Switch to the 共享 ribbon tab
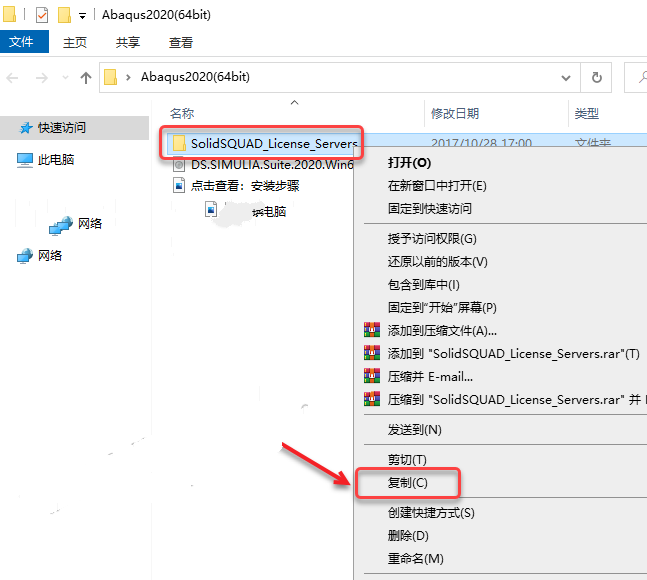The image size is (647, 580). 128,42
